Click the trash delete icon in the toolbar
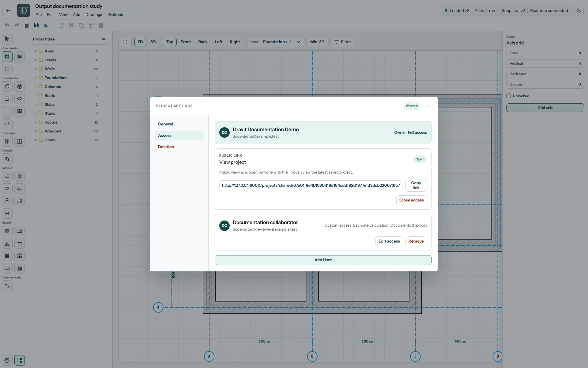 [x=101, y=25]
